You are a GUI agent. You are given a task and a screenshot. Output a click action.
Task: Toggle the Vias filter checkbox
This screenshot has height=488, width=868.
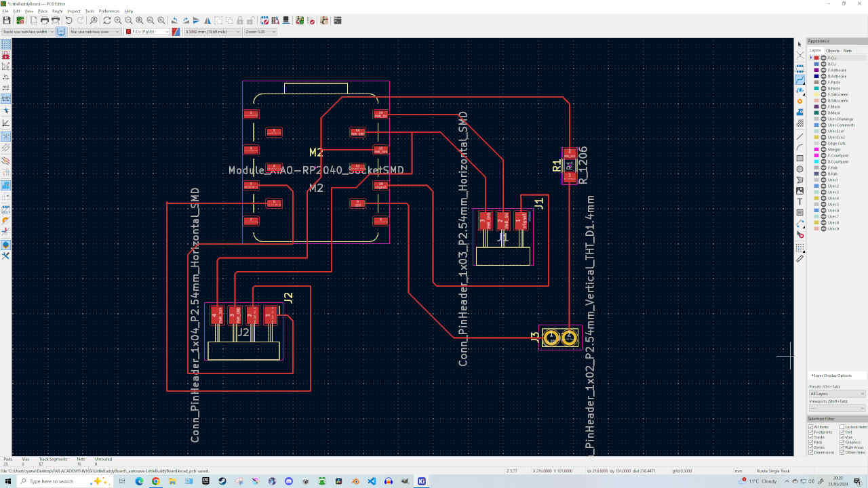[x=842, y=437]
